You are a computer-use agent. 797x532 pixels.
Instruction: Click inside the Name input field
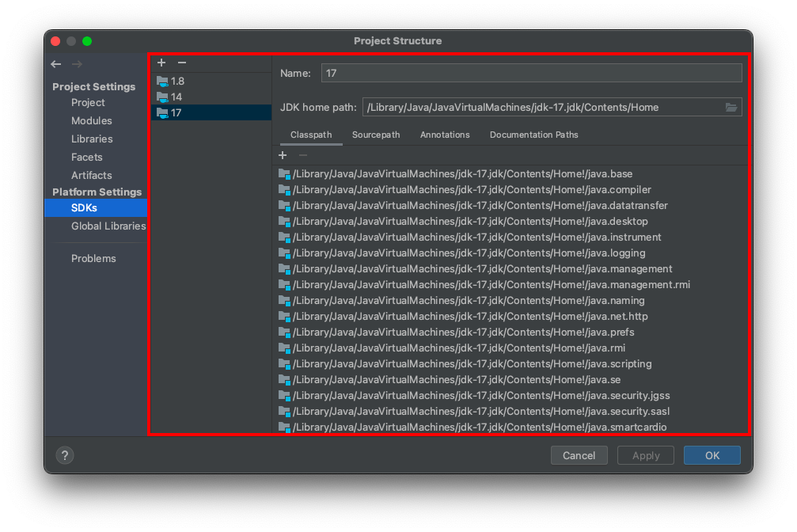tap(530, 72)
